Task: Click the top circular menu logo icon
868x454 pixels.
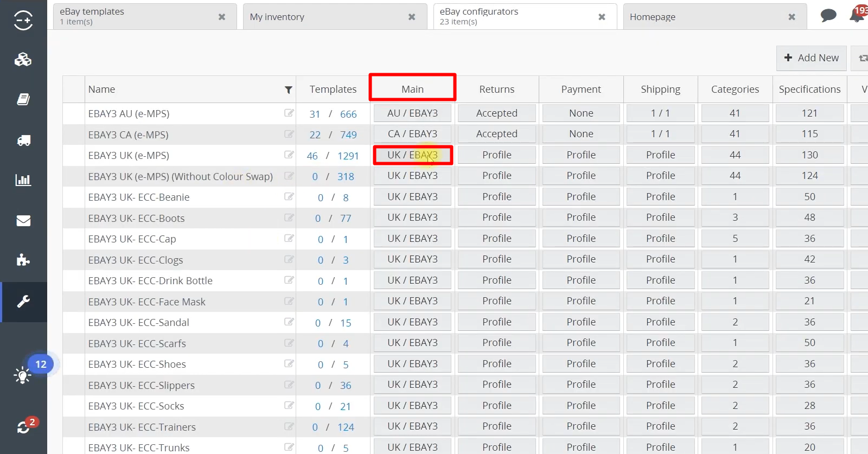Action: point(23,20)
